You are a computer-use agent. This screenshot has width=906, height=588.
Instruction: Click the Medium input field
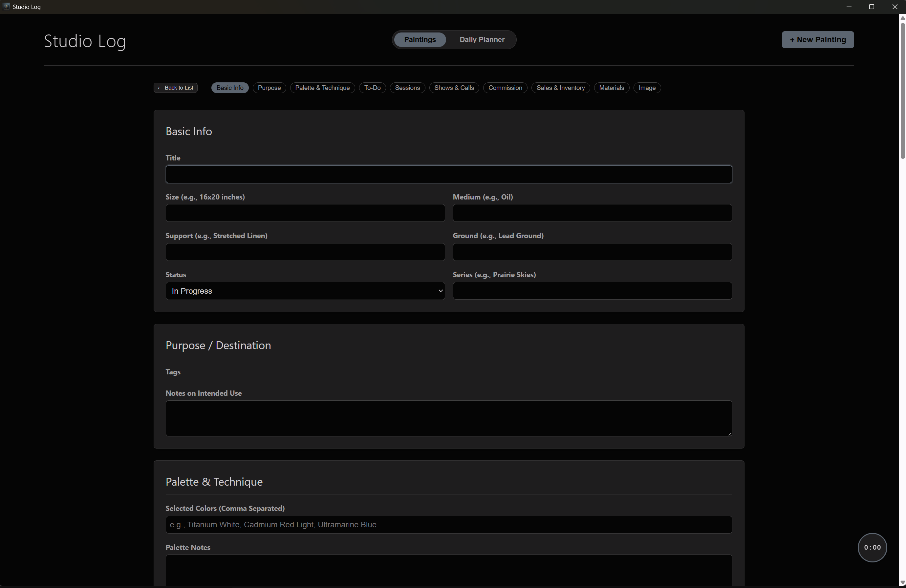[592, 213]
